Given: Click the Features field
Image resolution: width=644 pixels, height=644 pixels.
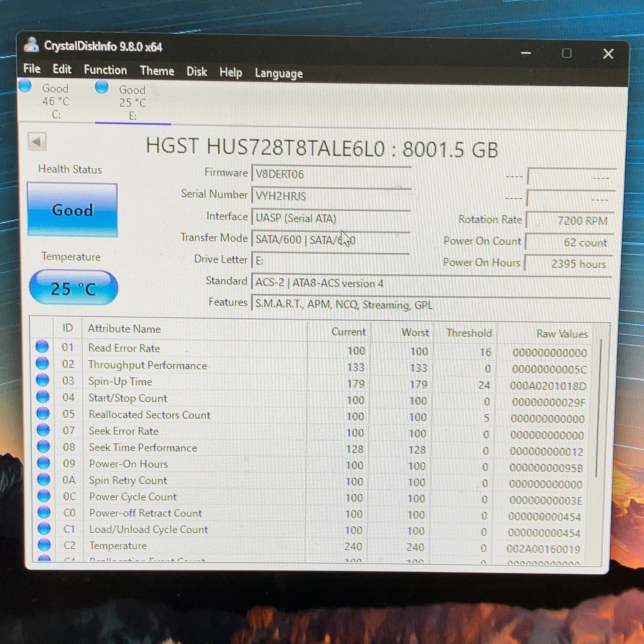Looking at the screenshot, I should (431, 305).
